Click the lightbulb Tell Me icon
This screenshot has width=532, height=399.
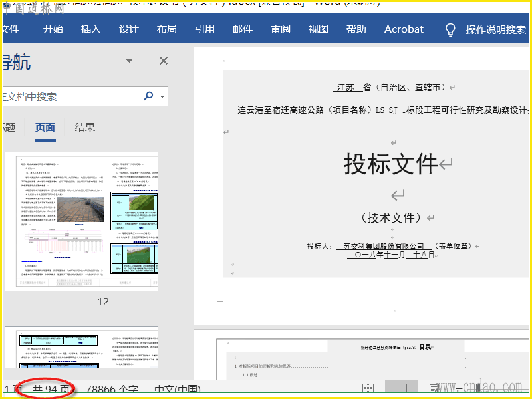[x=450, y=29]
